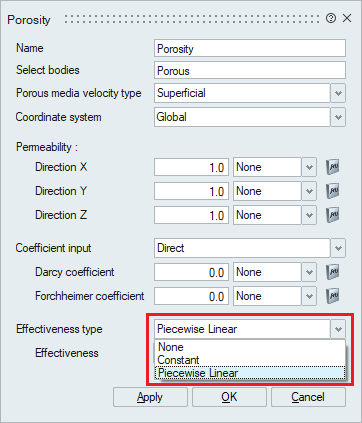The height and width of the screenshot is (423, 362).
Task: Open function editor for Direction Y permeability
Action: [x=332, y=191]
